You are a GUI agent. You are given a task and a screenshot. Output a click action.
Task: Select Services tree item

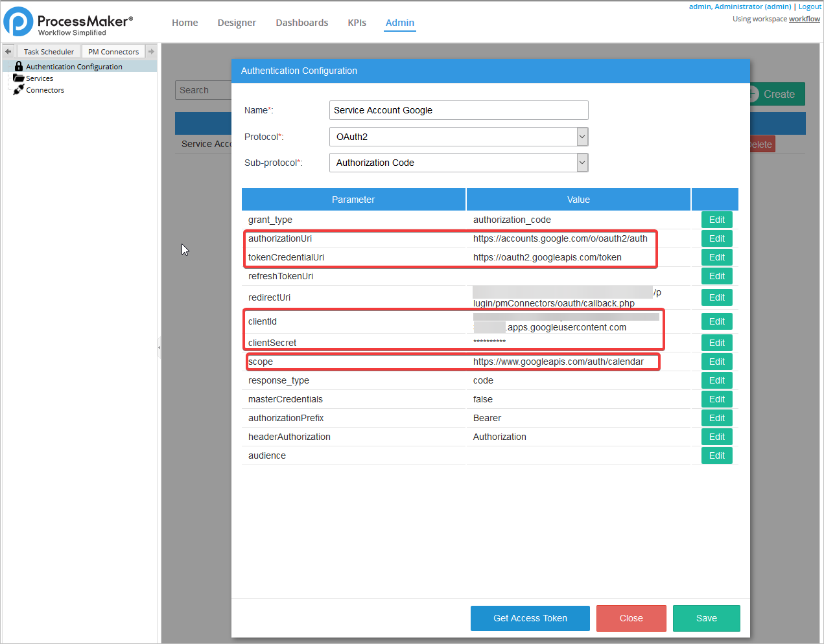pyautogui.click(x=40, y=78)
